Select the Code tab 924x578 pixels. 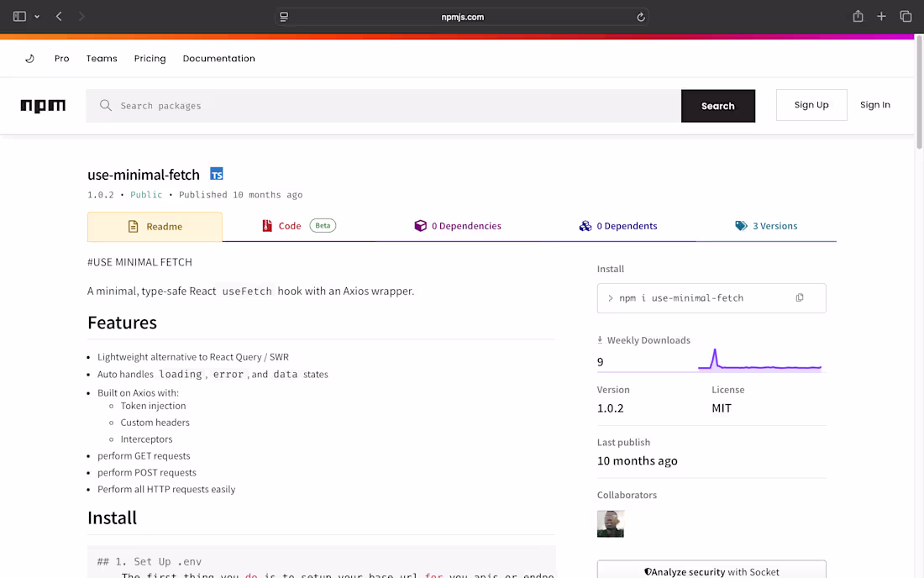tap(299, 226)
